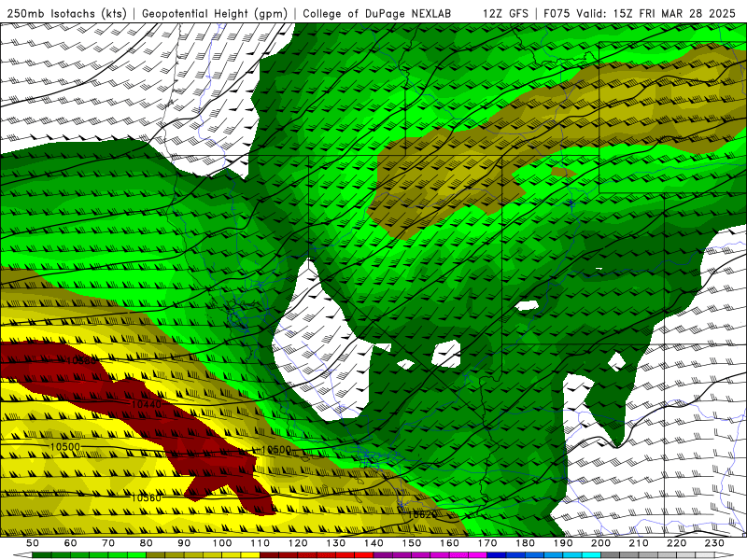Click the 150 kts color bar label

pyautogui.click(x=412, y=543)
